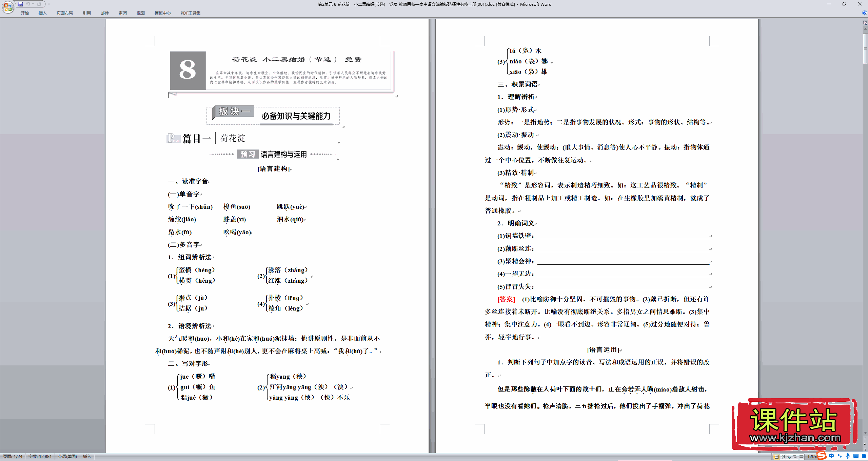Open the PDF工具集 tab

[x=191, y=13]
